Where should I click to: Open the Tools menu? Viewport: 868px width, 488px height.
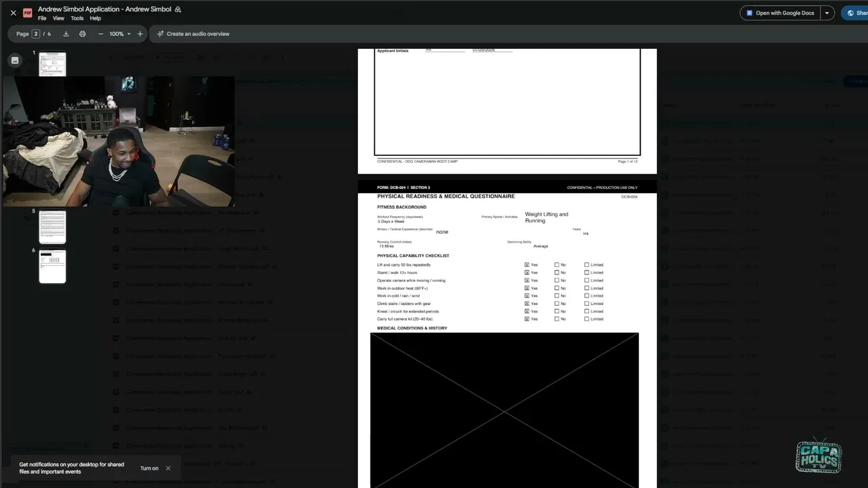77,18
